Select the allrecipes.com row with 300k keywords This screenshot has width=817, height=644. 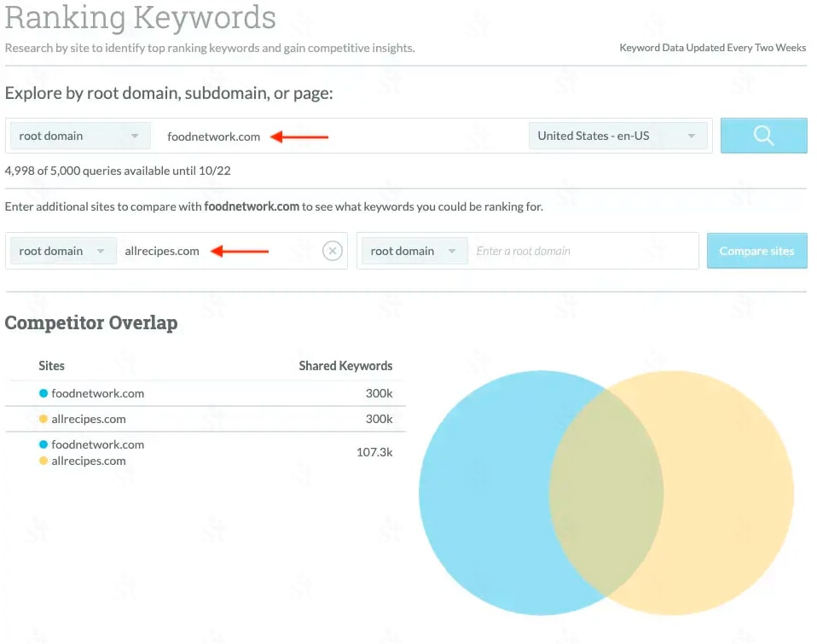tap(206, 419)
